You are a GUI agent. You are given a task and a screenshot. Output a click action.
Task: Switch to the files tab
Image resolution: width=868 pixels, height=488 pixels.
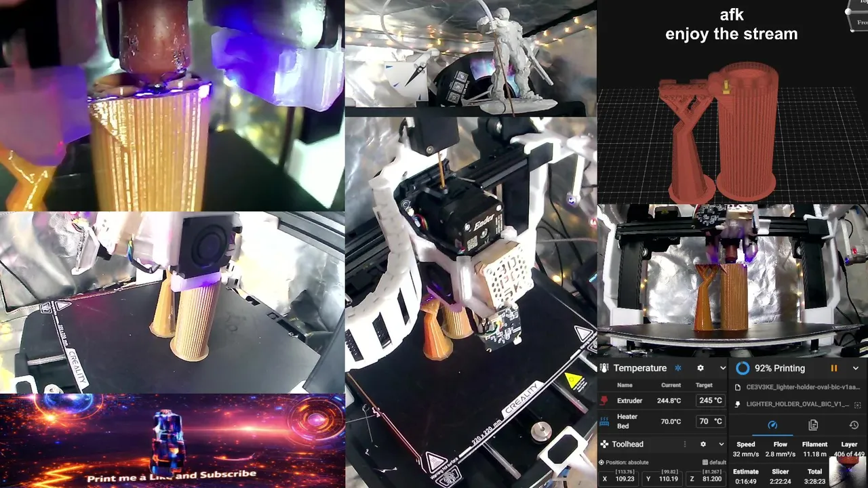tap(813, 425)
